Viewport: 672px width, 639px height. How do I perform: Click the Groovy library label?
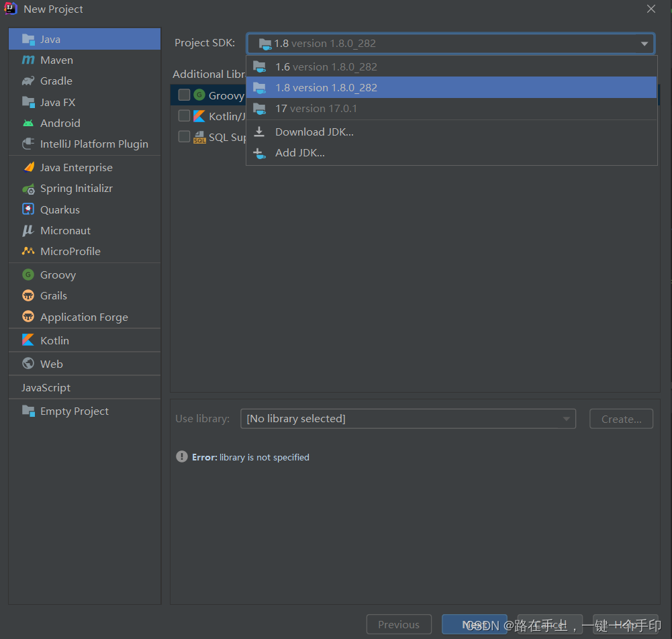[226, 95]
